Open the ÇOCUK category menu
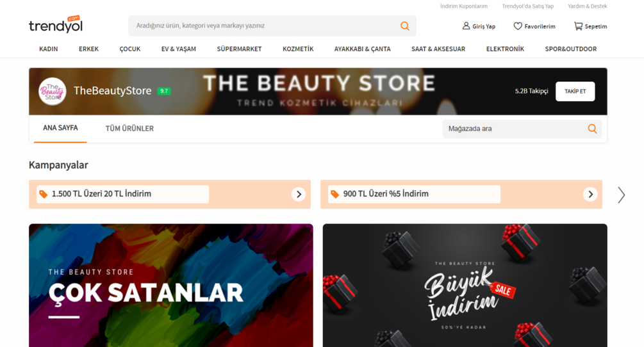Screen dimensions: 644x347 [x=130, y=49]
